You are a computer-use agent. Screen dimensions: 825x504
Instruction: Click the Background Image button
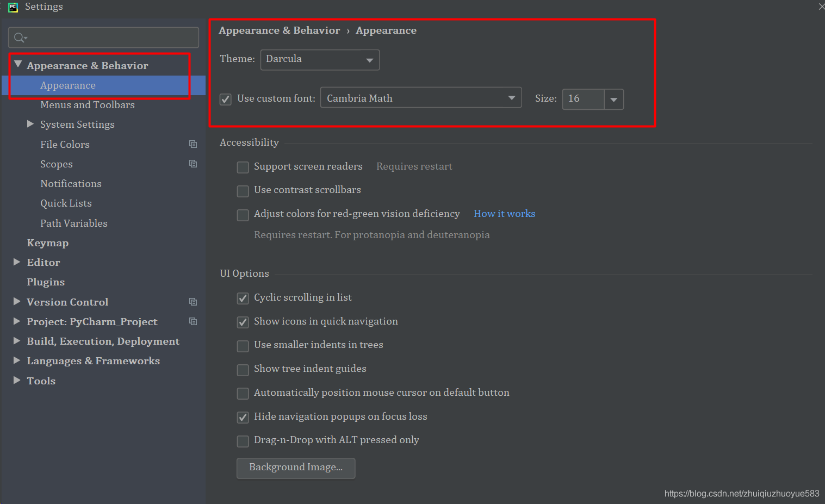[295, 468]
